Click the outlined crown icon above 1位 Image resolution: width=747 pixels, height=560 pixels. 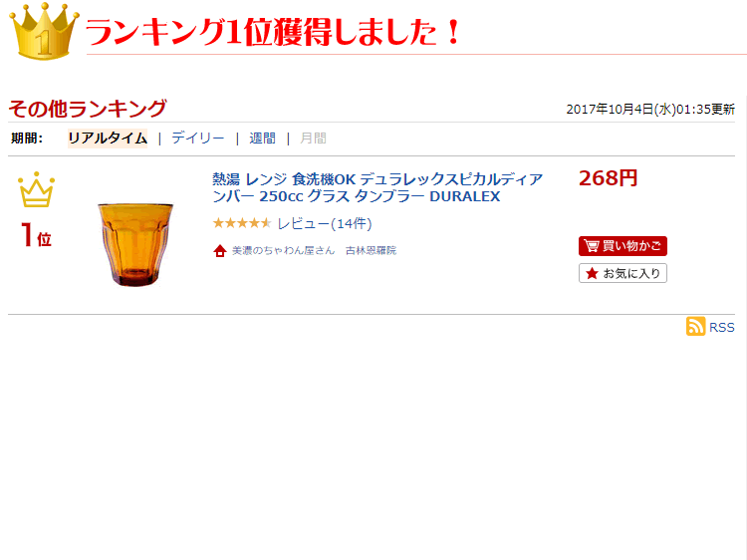click(x=36, y=189)
